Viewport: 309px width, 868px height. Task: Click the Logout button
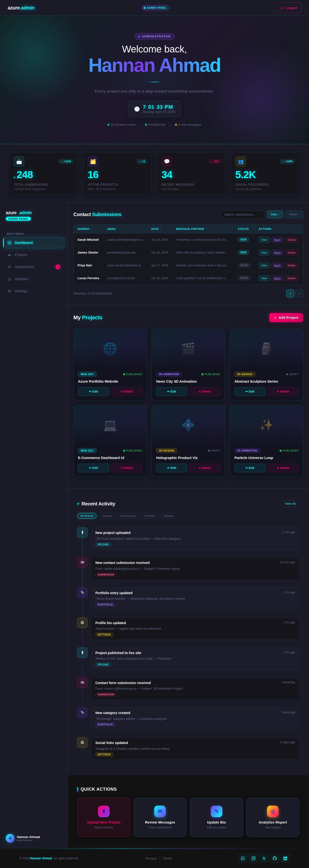tap(288, 8)
